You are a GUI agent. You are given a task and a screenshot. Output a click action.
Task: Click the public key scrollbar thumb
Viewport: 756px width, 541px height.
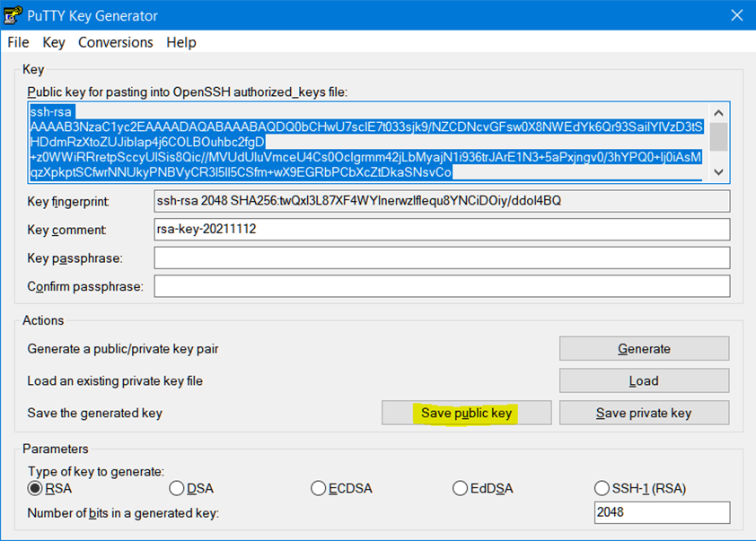[718, 136]
